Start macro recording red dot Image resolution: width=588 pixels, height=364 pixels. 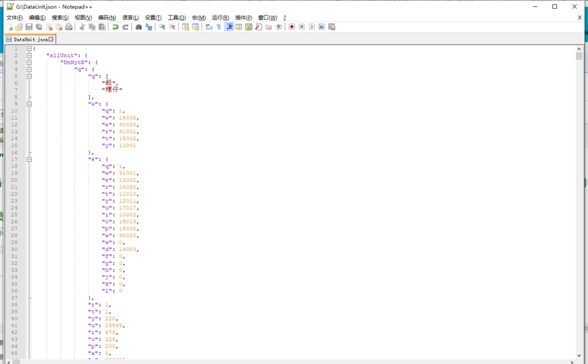point(292,27)
